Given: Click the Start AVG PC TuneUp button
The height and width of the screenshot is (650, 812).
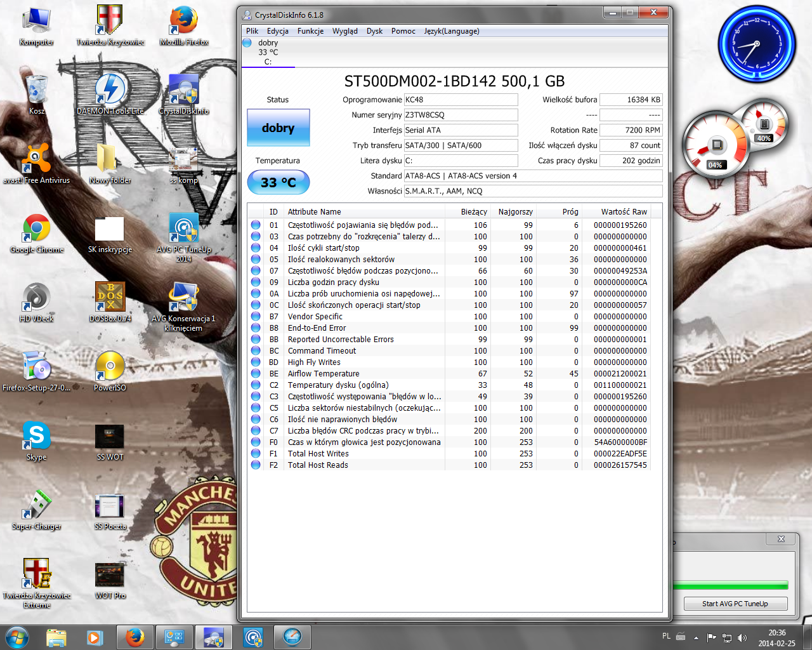Looking at the screenshot, I should click(735, 604).
